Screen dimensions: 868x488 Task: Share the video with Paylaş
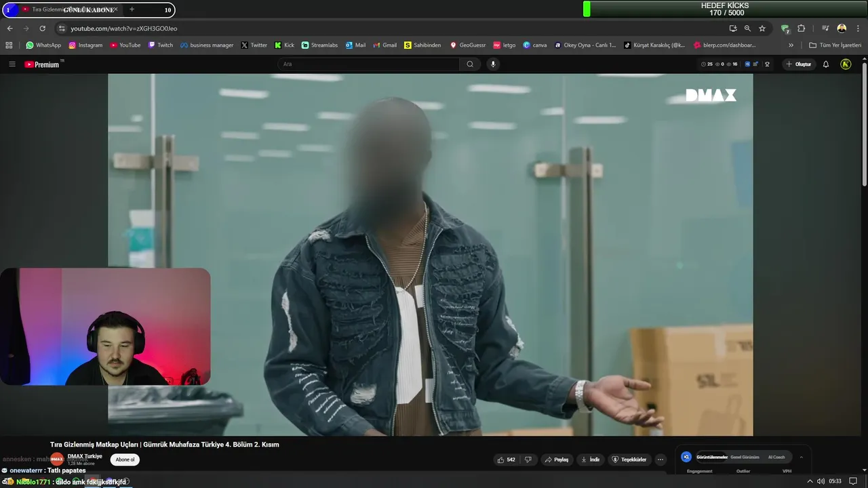click(x=557, y=460)
